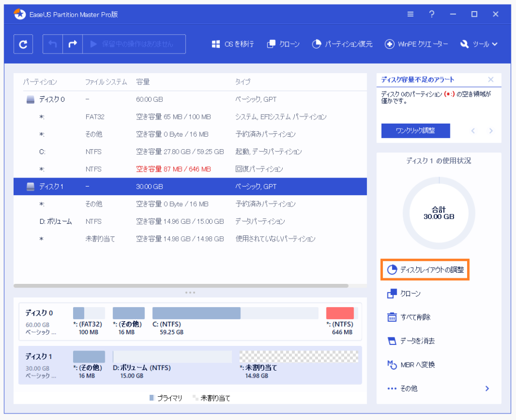The image size is (516, 420).
Task: Select 予約済みパーティション row under ディスク 1
Action: 190,204
